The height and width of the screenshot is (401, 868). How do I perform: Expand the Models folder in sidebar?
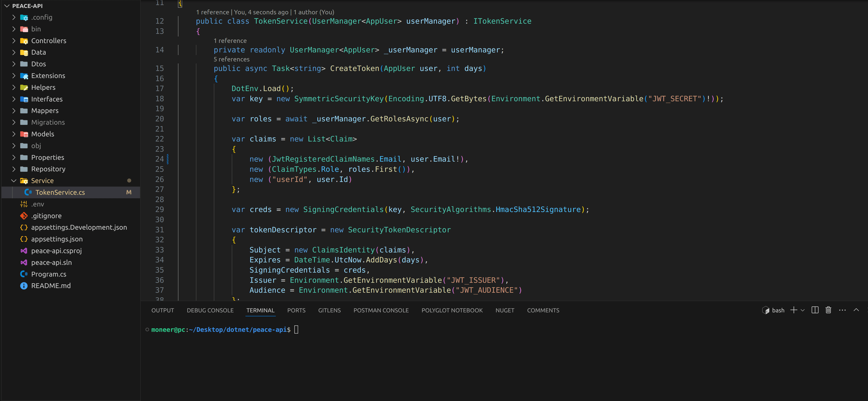[x=43, y=134]
